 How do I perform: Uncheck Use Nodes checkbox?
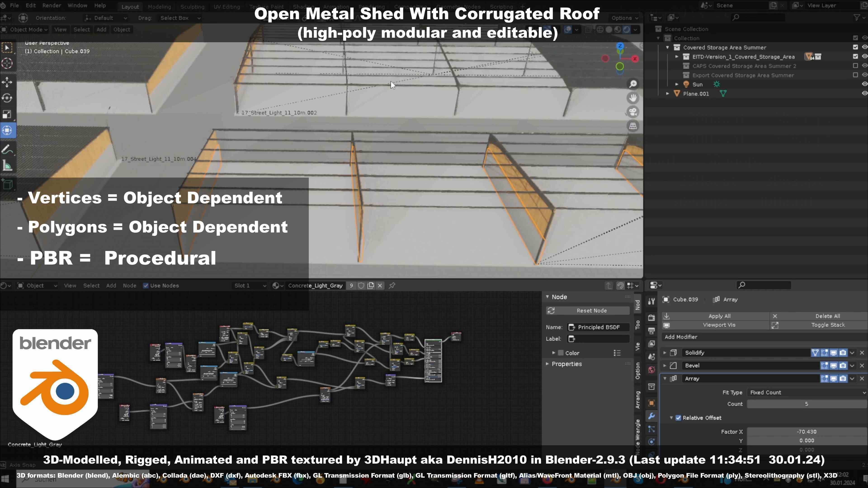coord(146,286)
